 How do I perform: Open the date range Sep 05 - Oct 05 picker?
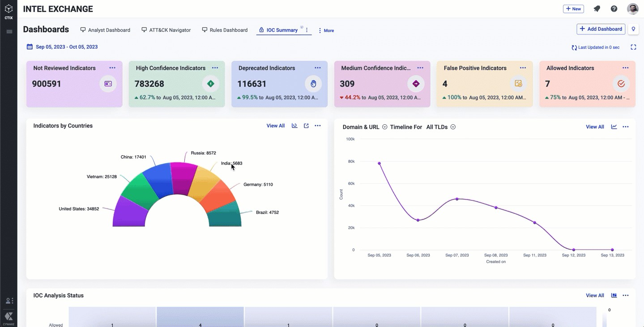tap(62, 47)
